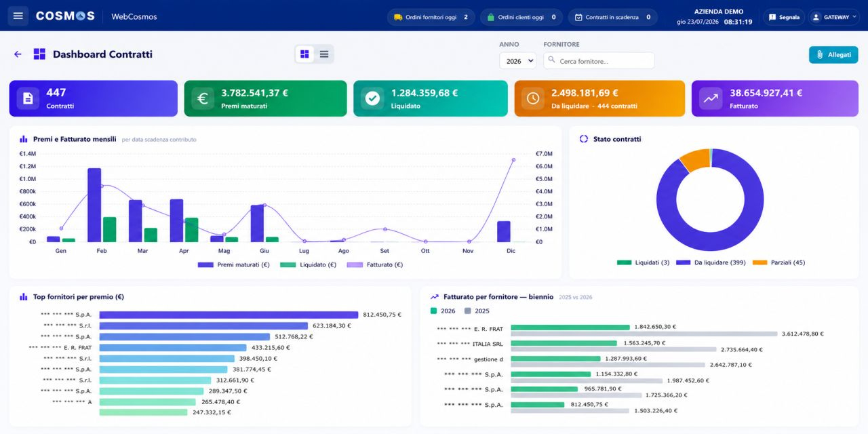This screenshot has height=434, width=868.
Task: Select the Da liquidare 444 contratti card
Action: click(599, 98)
